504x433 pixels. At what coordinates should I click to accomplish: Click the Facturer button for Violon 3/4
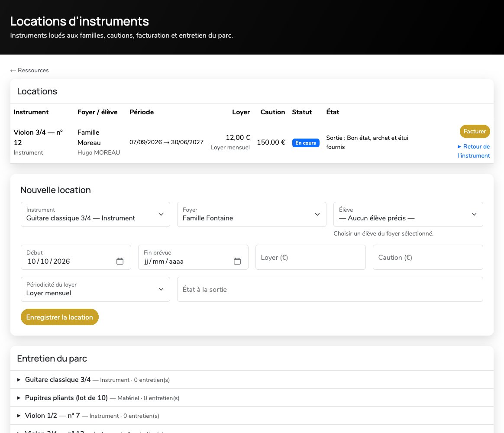475,131
